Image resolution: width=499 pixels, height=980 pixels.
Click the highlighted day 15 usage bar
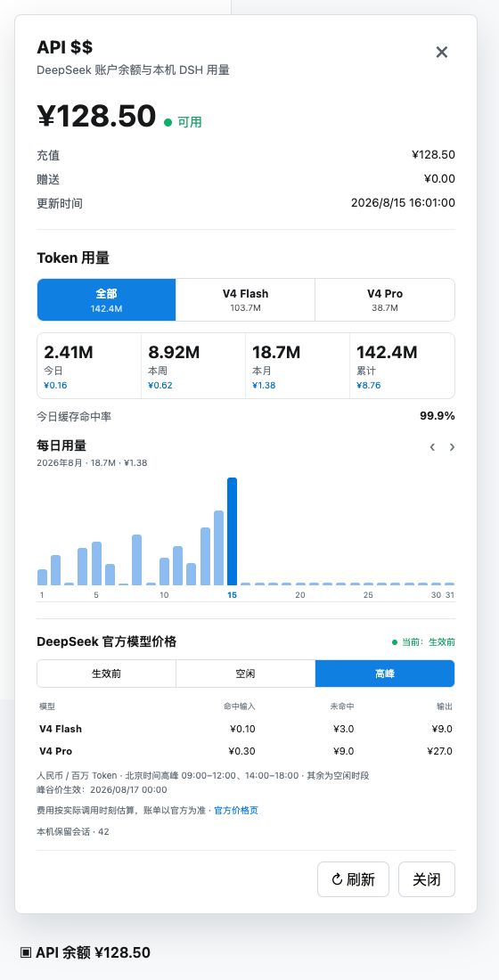tap(232, 531)
